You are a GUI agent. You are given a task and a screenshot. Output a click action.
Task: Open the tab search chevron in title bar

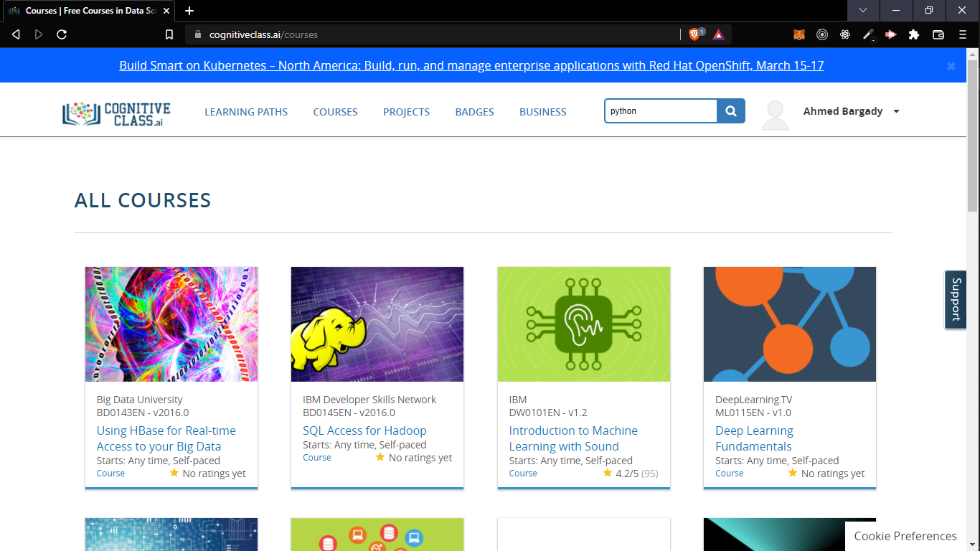click(x=863, y=10)
